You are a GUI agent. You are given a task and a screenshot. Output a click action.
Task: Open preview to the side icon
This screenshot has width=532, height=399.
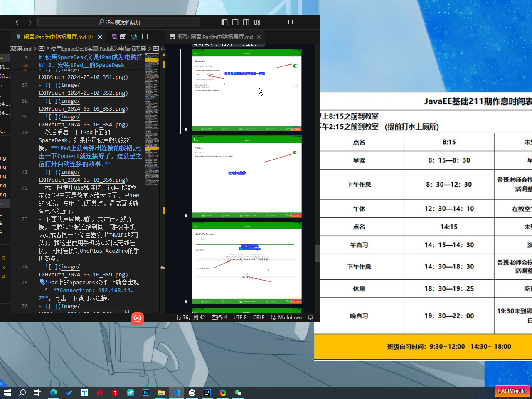point(123,37)
